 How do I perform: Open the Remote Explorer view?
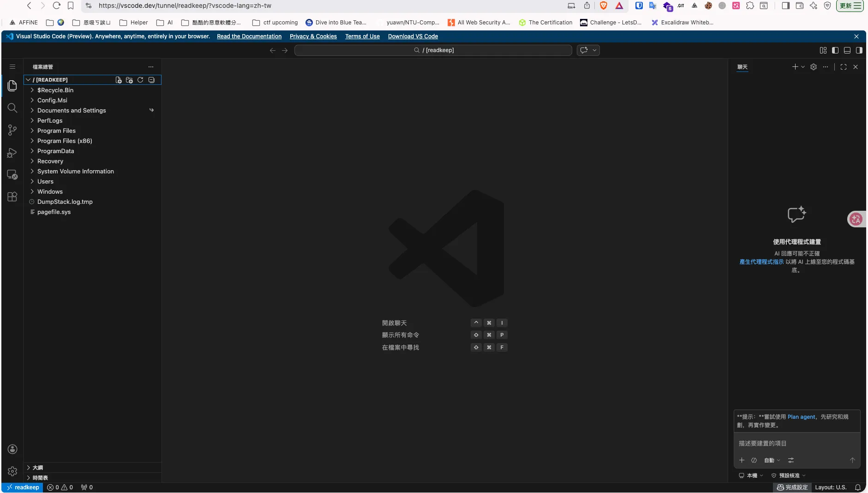[12, 174]
